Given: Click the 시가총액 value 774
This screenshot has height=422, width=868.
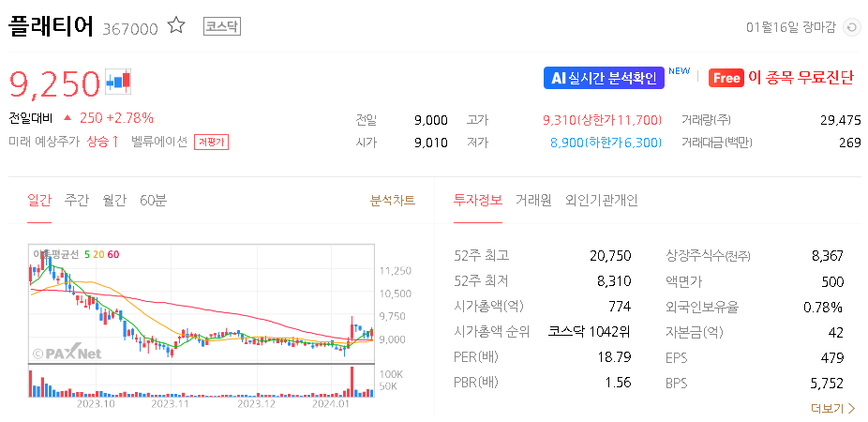Looking at the screenshot, I should (x=620, y=307).
